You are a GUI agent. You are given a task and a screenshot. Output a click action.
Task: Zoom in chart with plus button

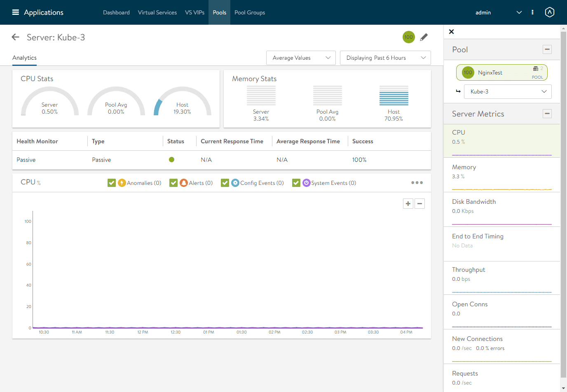tap(408, 204)
